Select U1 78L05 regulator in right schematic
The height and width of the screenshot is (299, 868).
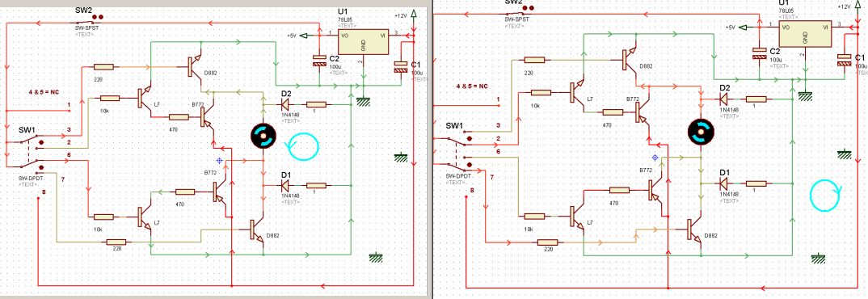[805, 32]
